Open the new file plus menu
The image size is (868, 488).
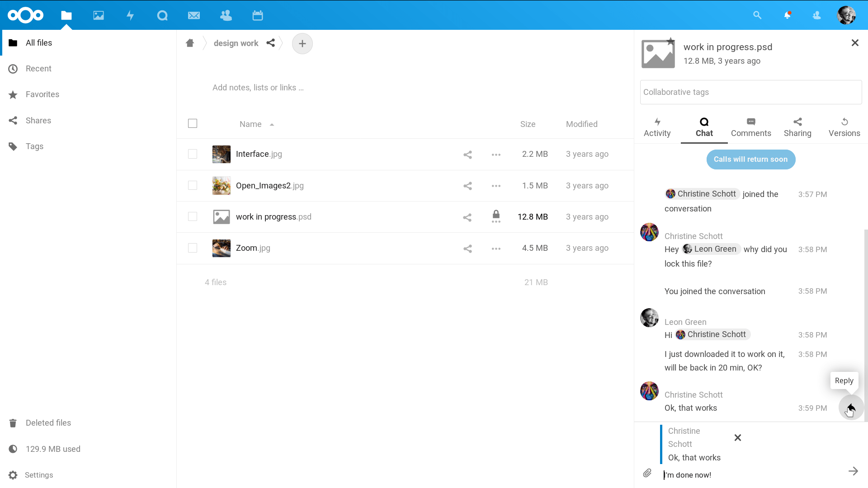(x=302, y=44)
